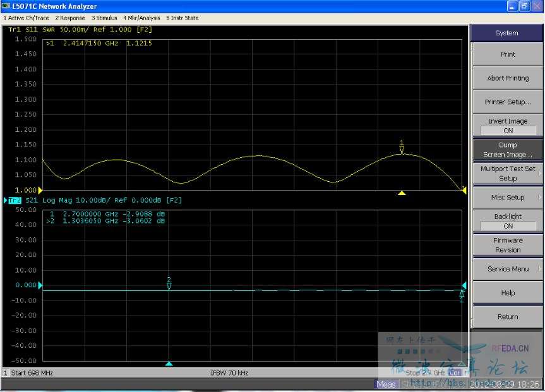
Task: Click Dump Screen Image softkey
Action: (508, 150)
